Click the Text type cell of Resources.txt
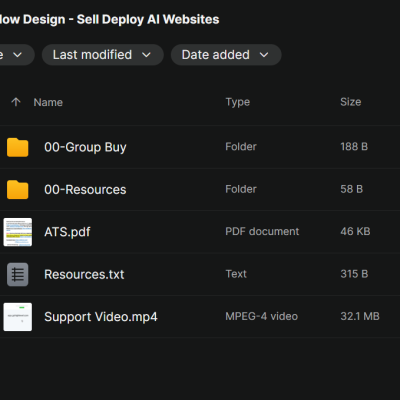 click(x=236, y=274)
